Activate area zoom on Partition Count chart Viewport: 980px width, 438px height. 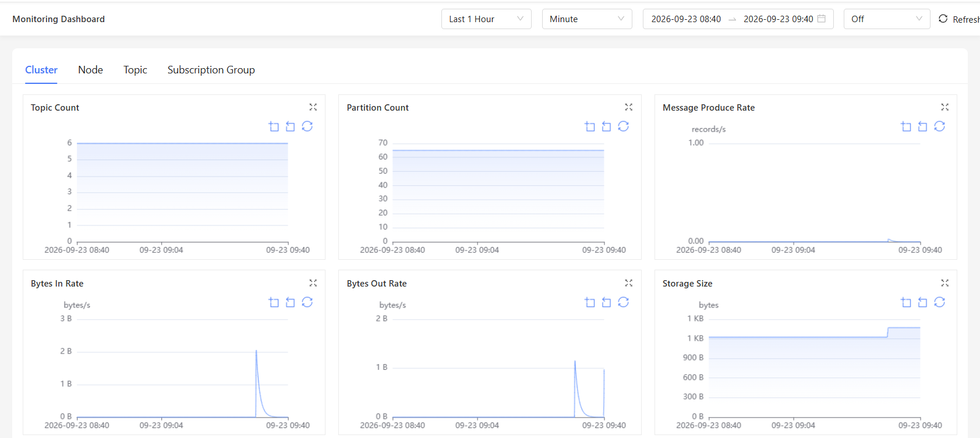[590, 126]
